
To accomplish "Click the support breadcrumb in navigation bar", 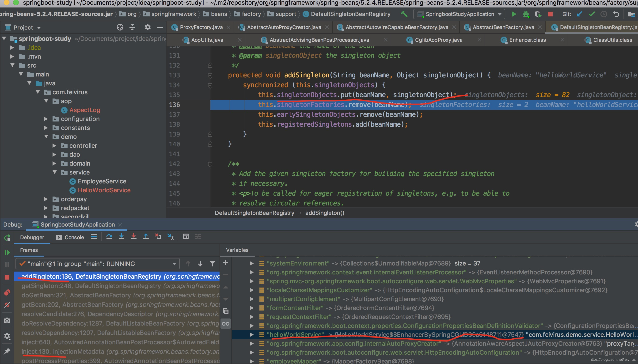I will pyautogui.click(x=285, y=14).
